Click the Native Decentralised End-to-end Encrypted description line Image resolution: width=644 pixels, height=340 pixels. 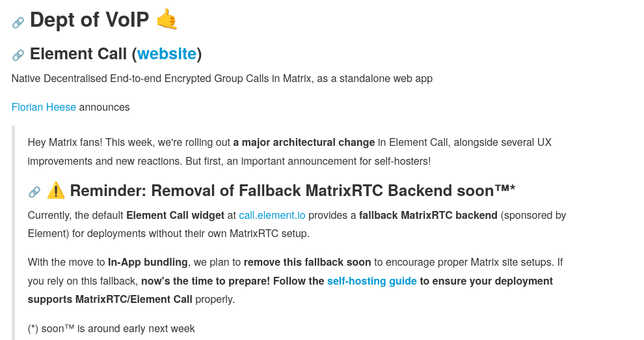click(222, 79)
